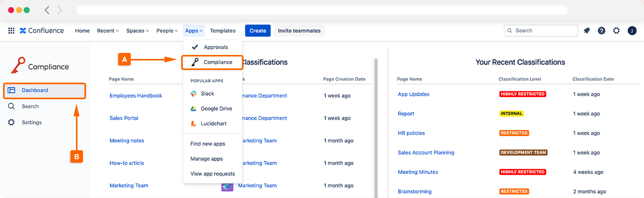The width and height of the screenshot is (644, 198).
Task: Open the app switcher grid icon
Action: coord(11,31)
